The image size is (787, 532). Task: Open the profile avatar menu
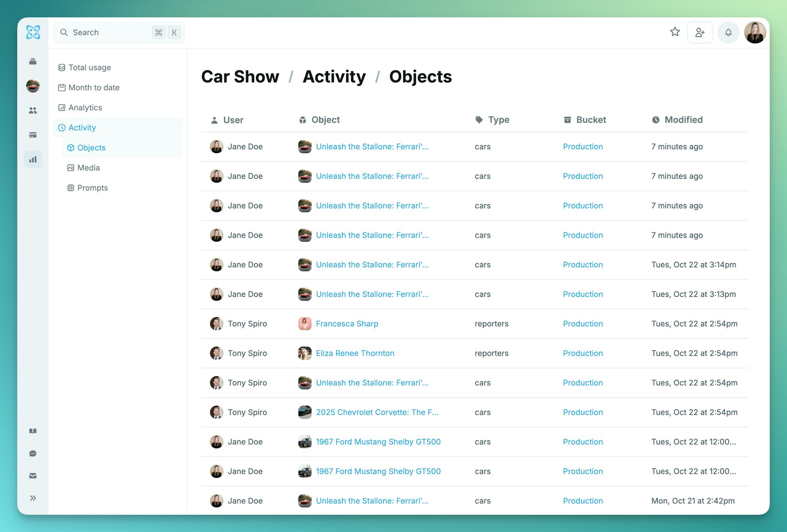(755, 32)
